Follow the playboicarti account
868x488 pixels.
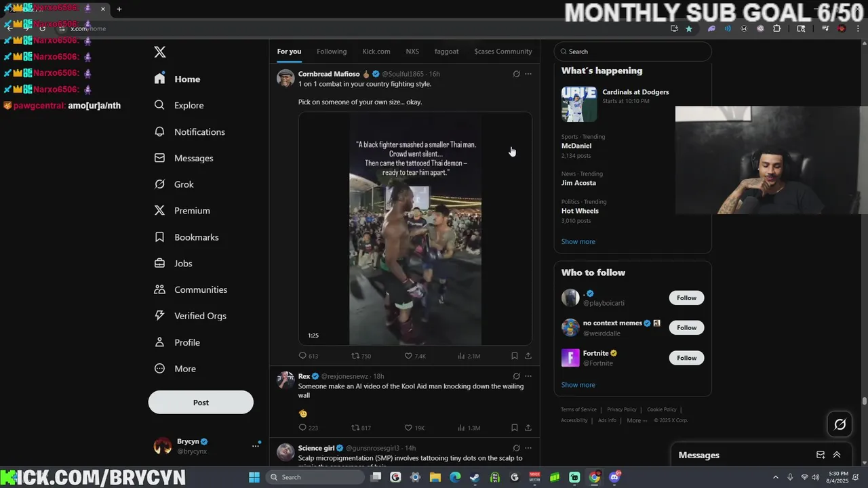[x=686, y=298]
